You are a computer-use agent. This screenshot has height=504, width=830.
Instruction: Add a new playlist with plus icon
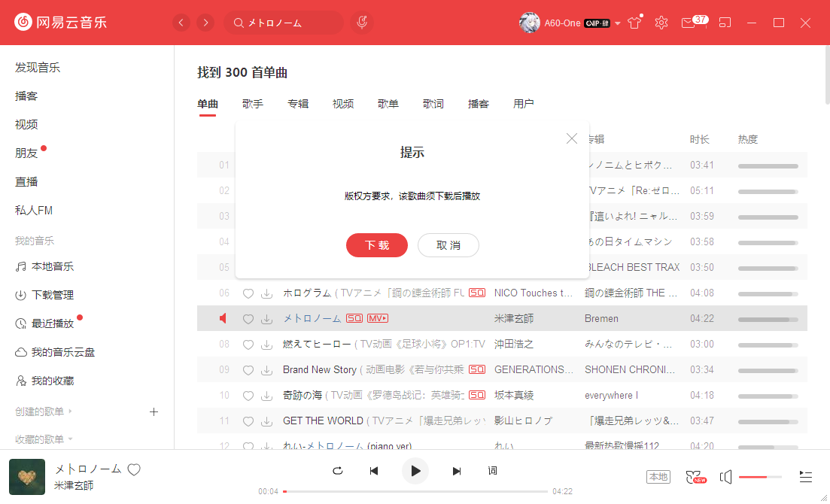[154, 412]
